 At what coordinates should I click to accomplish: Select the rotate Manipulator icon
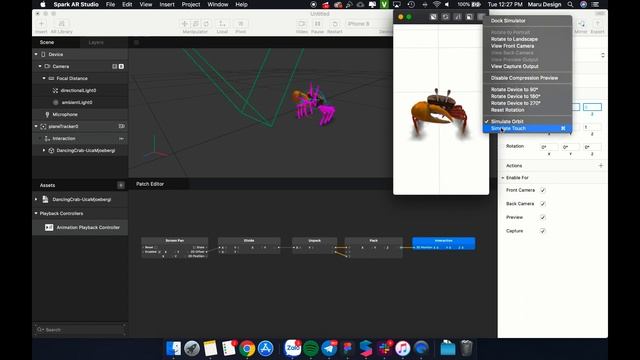[x=206, y=24]
